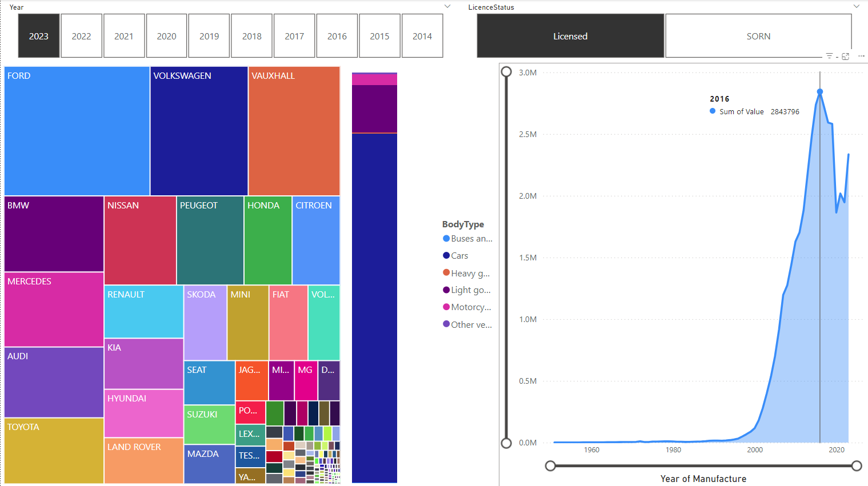Select year 2020 in Year slicer
This screenshot has width=868, height=486.
[x=166, y=36]
